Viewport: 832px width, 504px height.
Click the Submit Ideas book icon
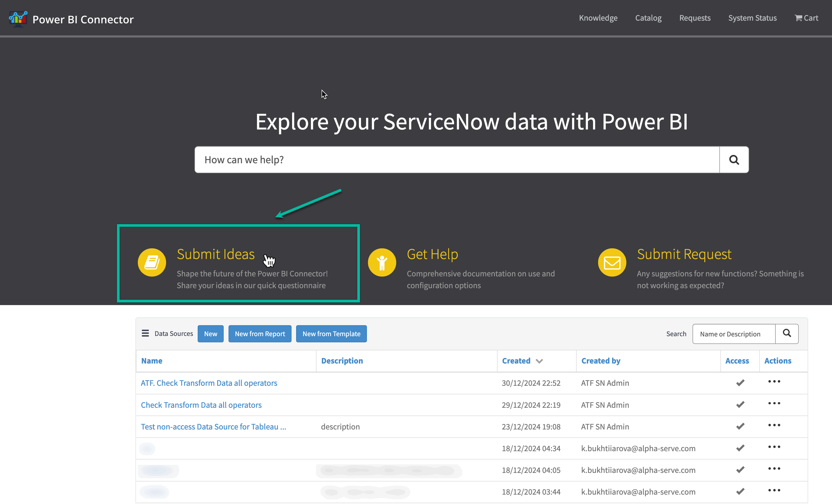(x=152, y=262)
